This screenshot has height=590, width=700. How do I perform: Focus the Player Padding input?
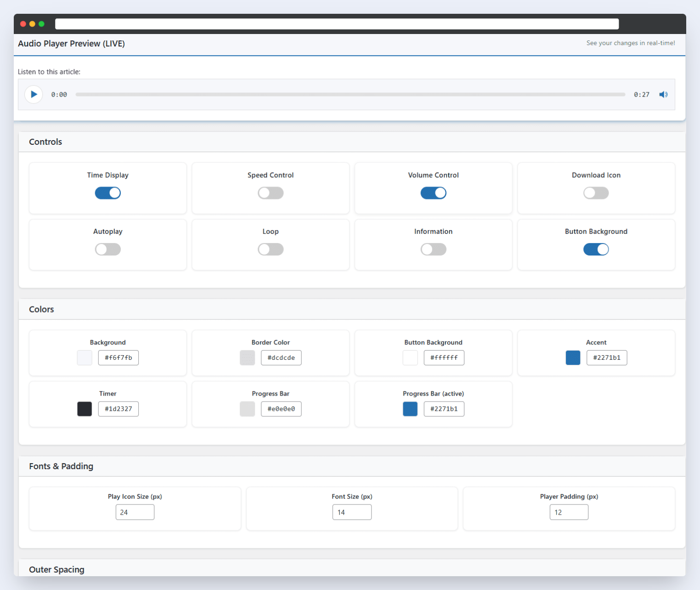569,512
